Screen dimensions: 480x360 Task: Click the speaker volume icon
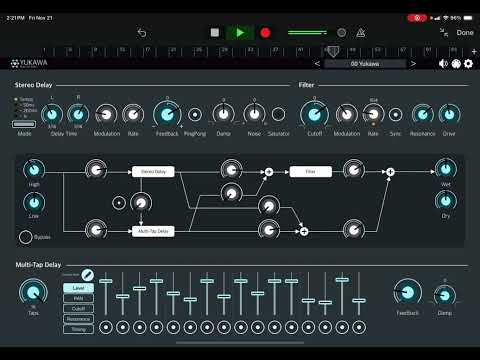click(x=443, y=63)
